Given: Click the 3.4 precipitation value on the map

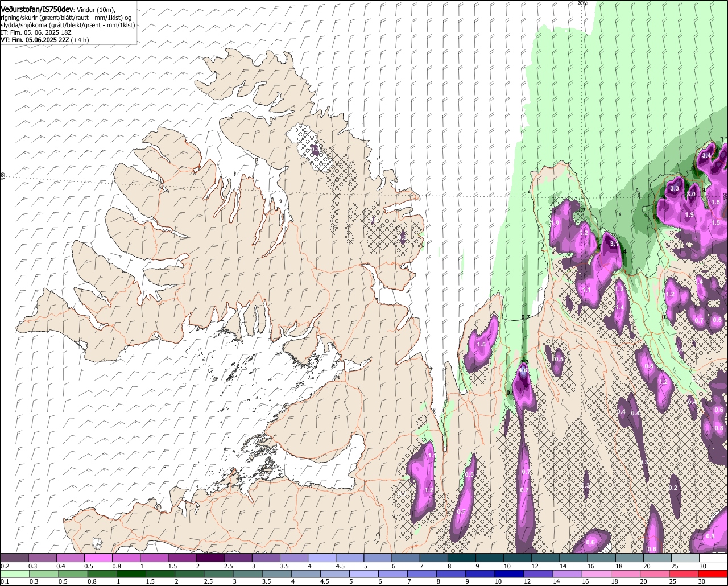Looking at the screenshot, I should (x=706, y=155).
